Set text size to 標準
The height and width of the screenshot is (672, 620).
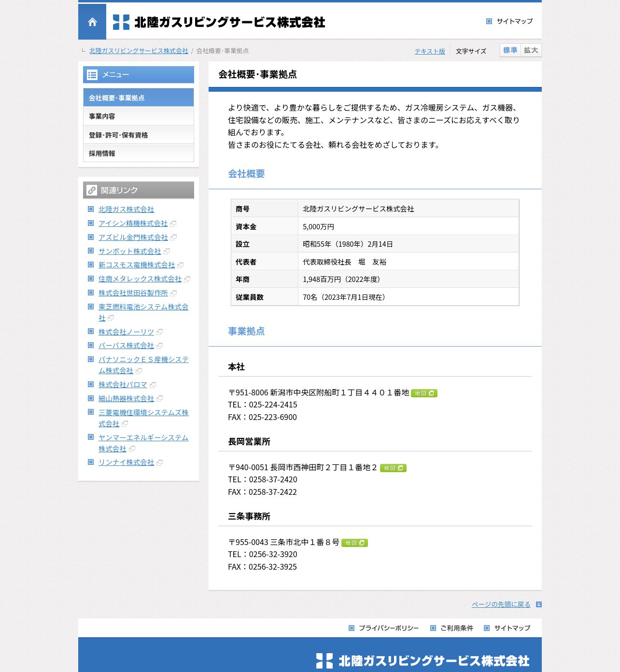coord(510,50)
